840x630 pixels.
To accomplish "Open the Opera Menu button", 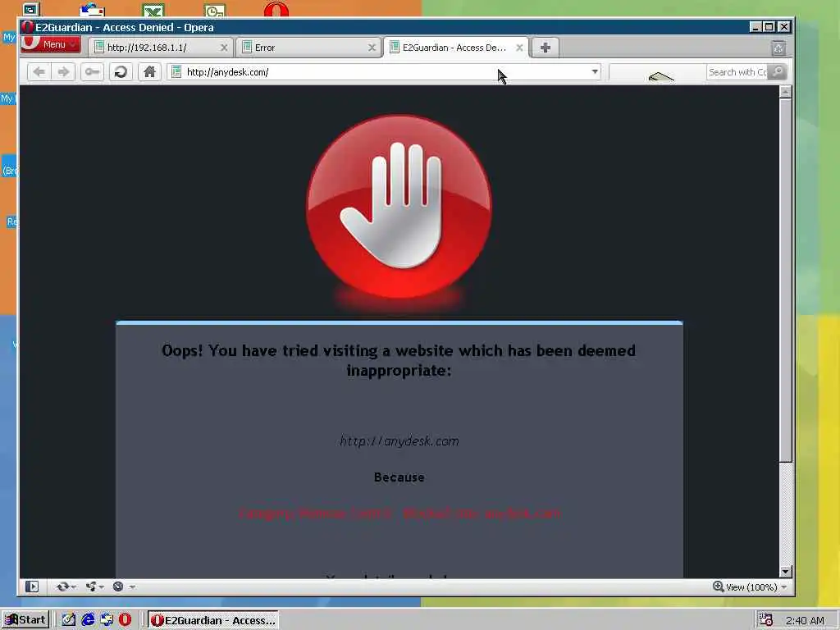I will point(51,44).
